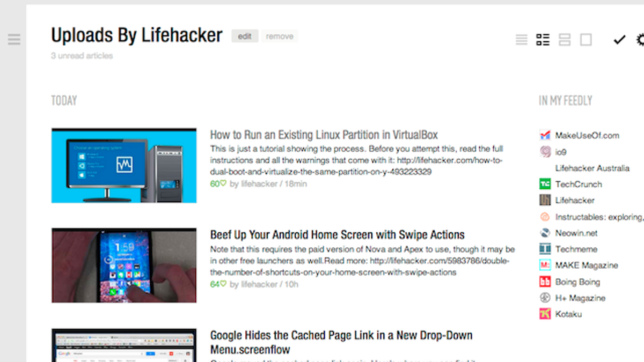644x362 pixels.
Task: Open article about Linux Partition in VirtualBox
Action: (324, 135)
